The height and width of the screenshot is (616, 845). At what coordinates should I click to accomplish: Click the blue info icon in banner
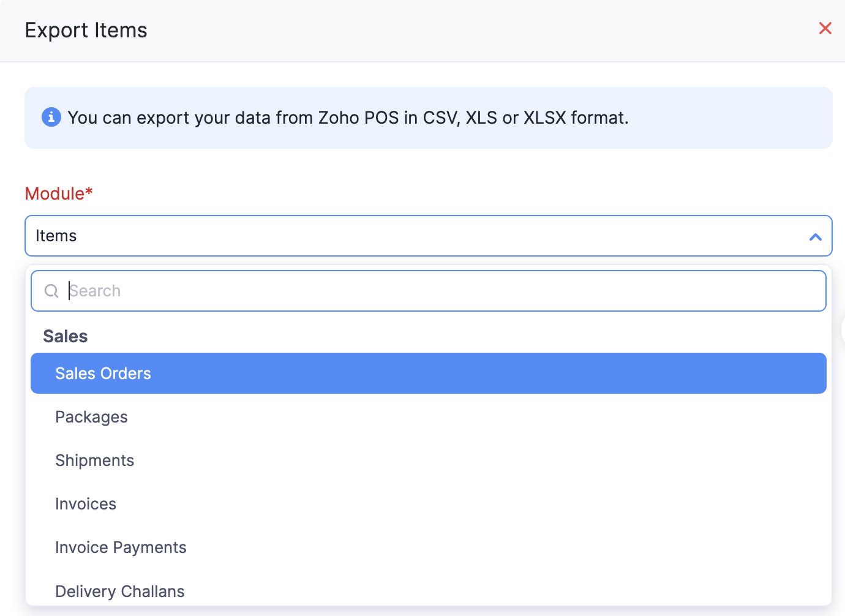(x=51, y=116)
